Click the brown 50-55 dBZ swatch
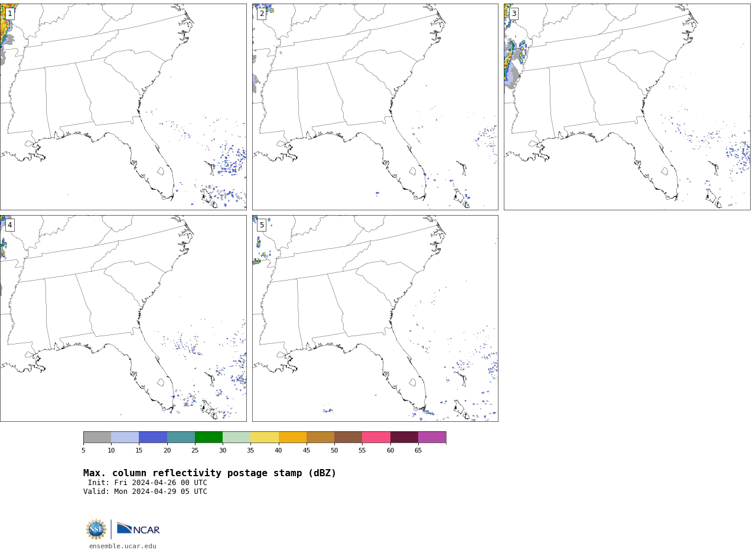The height and width of the screenshot is (553, 756). pyautogui.click(x=348, y=437)
